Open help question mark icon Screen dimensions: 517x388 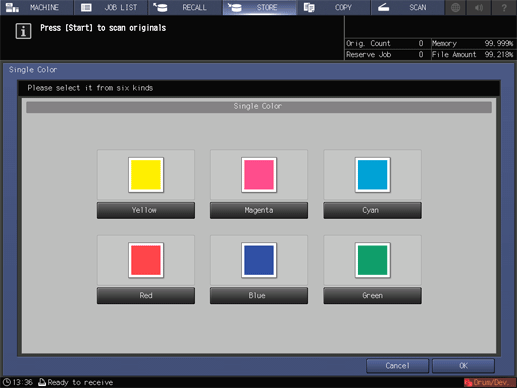(x=504, y=7)
